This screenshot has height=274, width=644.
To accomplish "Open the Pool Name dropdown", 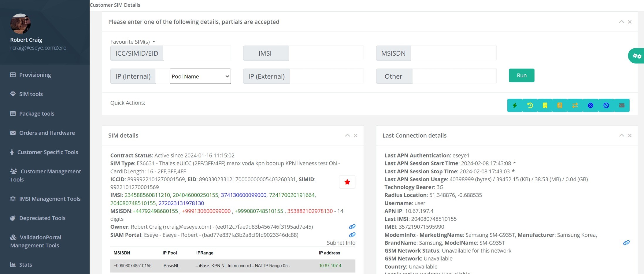I will pos(200,76).
